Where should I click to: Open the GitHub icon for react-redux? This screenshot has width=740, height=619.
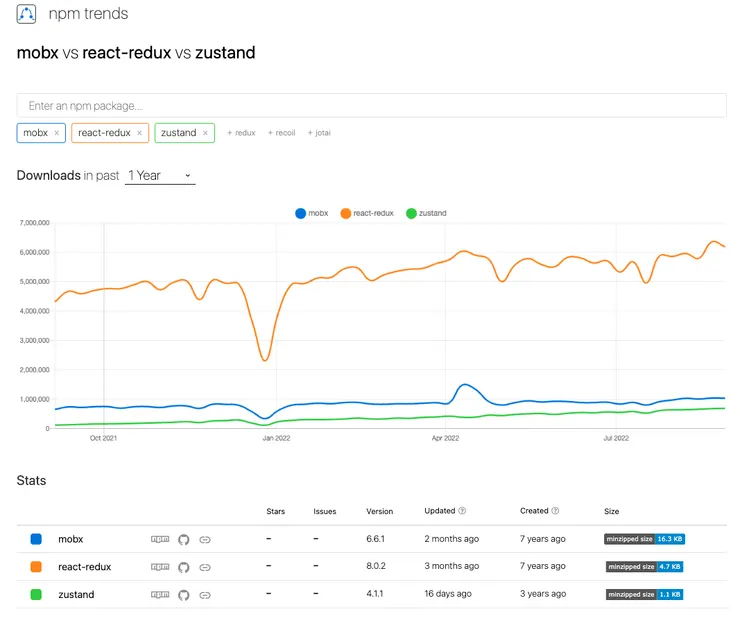(183, 567)
